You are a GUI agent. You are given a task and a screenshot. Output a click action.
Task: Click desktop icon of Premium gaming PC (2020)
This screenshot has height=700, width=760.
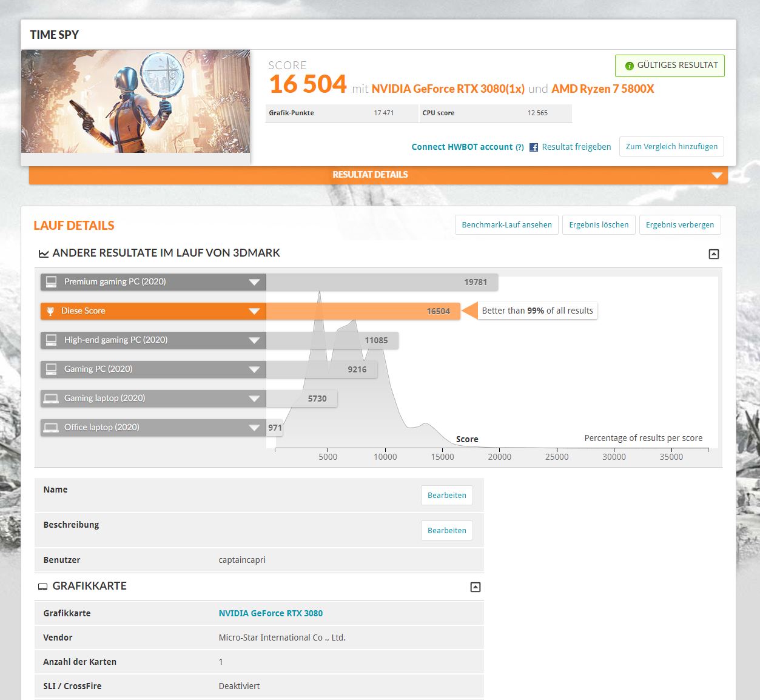pos(52,281)
